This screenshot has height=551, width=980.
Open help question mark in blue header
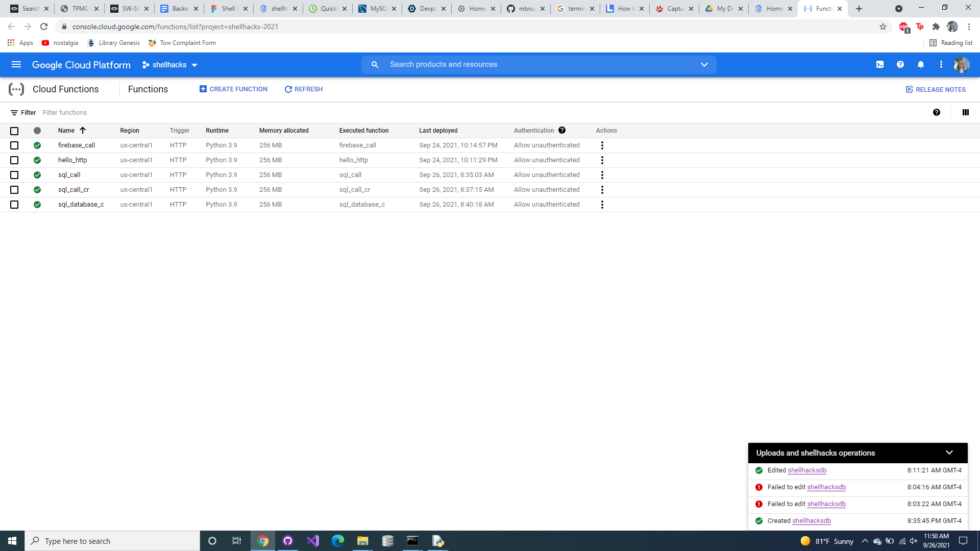coord(900,65)
